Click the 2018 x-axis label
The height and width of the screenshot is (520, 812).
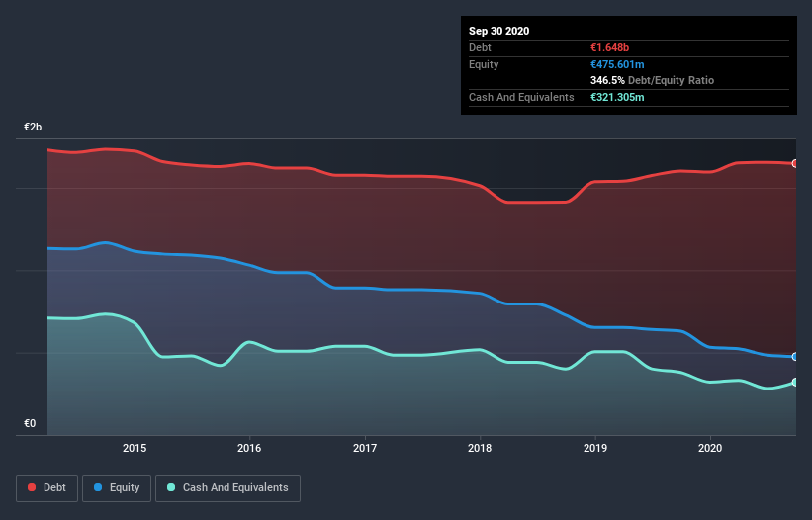tap(480, 448)
